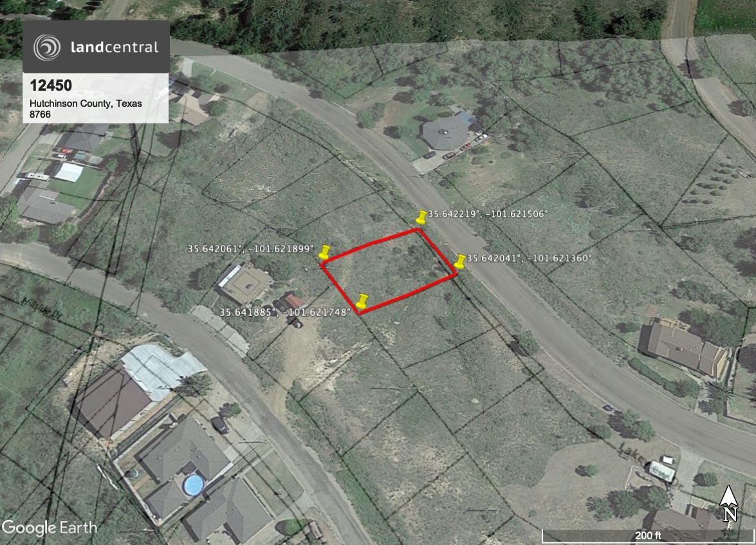Click the 8766 text in info box
The width and height of the screenshot is (756, 545).
(x=40, y=115)
